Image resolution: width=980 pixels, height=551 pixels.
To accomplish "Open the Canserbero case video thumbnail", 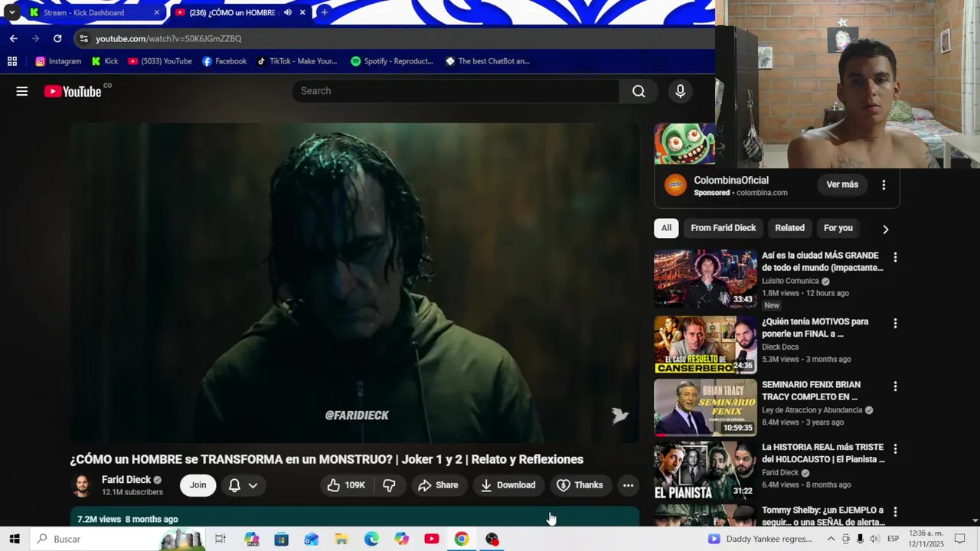I will click(705, 344).
